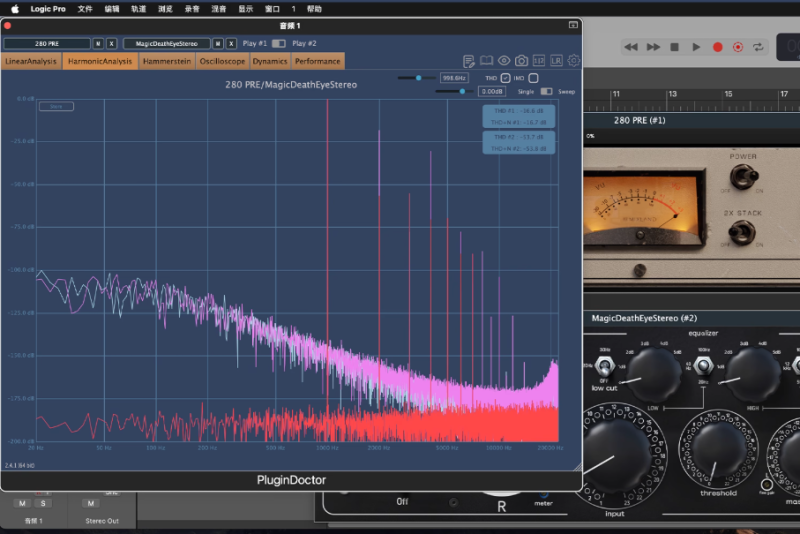
Task: Open the 帮助 menu
Action: (x=314, y=9)
